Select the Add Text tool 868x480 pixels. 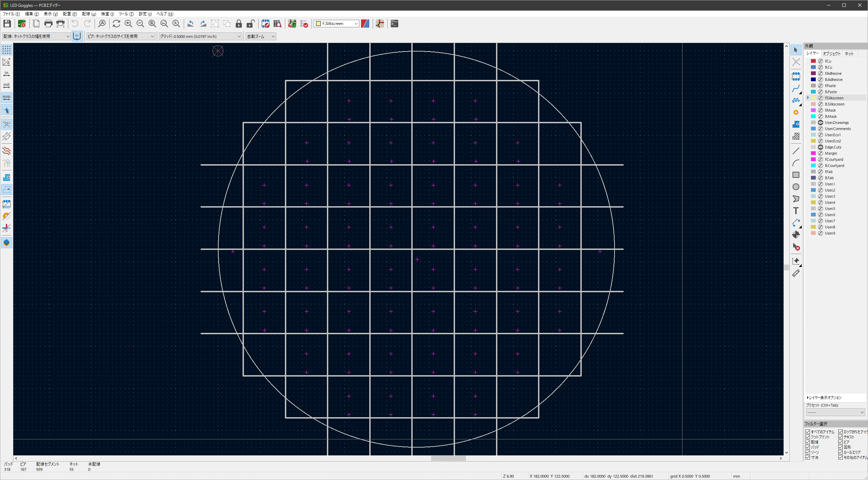coord(796,211)
